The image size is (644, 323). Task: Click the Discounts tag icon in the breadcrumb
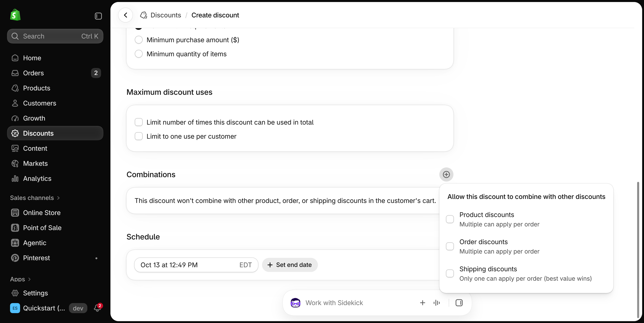point(143,15)
